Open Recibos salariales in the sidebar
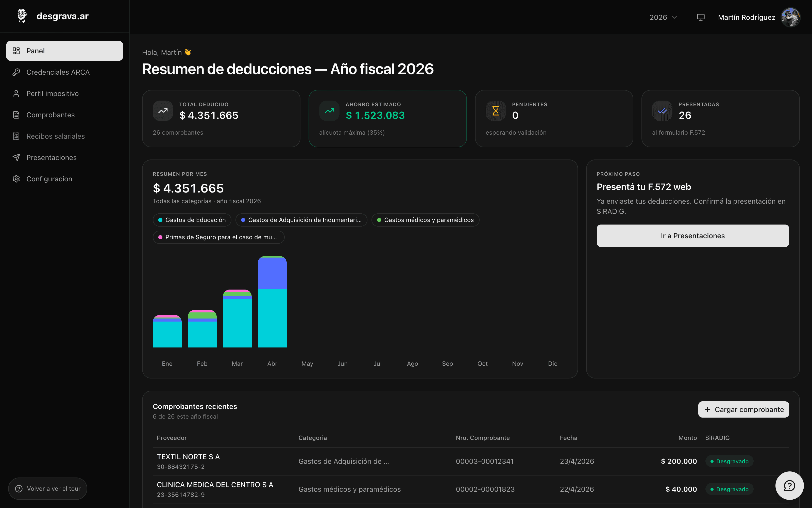 pos(65,136)
